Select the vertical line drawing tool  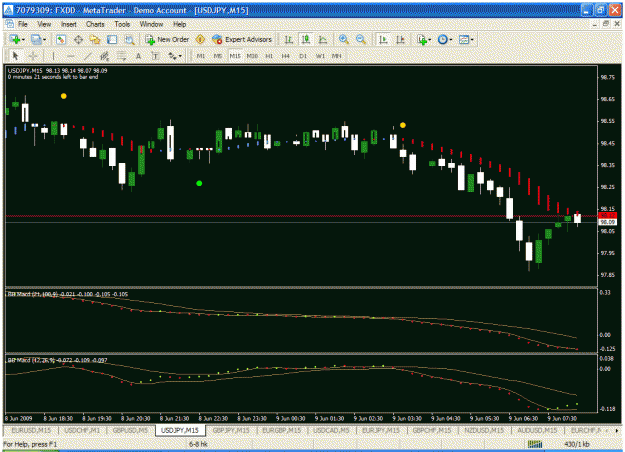coord(53,56)
